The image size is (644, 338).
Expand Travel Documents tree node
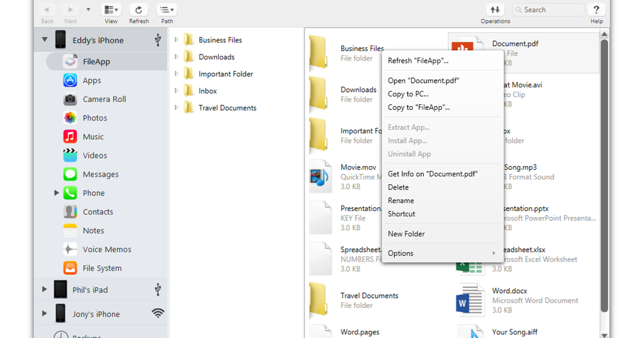pyautogui.click(x=176, y=107)
